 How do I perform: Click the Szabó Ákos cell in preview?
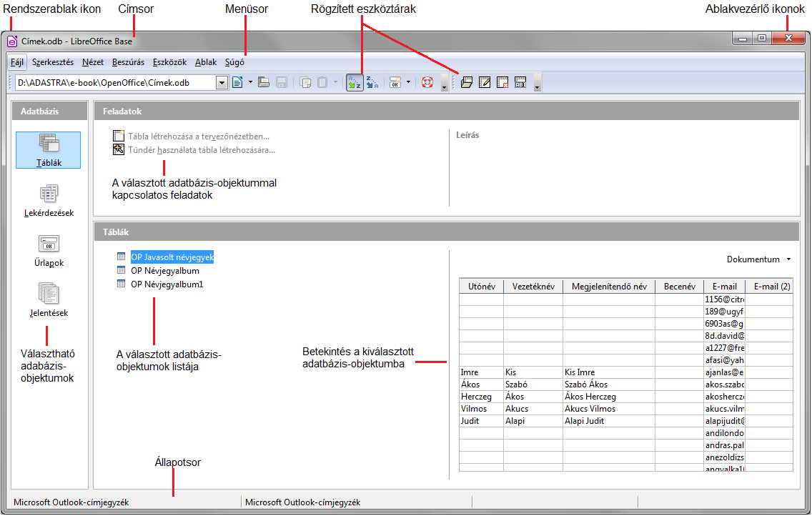point(609,384)
